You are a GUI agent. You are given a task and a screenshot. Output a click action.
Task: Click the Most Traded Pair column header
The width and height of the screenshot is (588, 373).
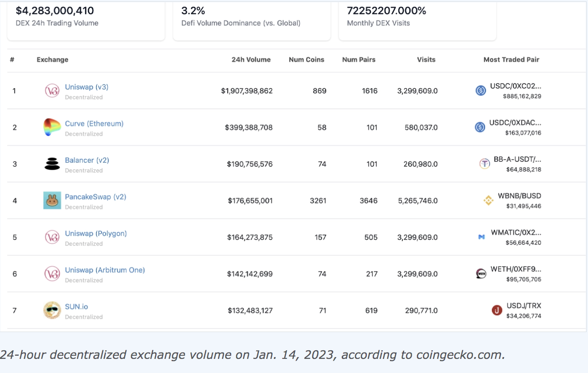point(511,60)
